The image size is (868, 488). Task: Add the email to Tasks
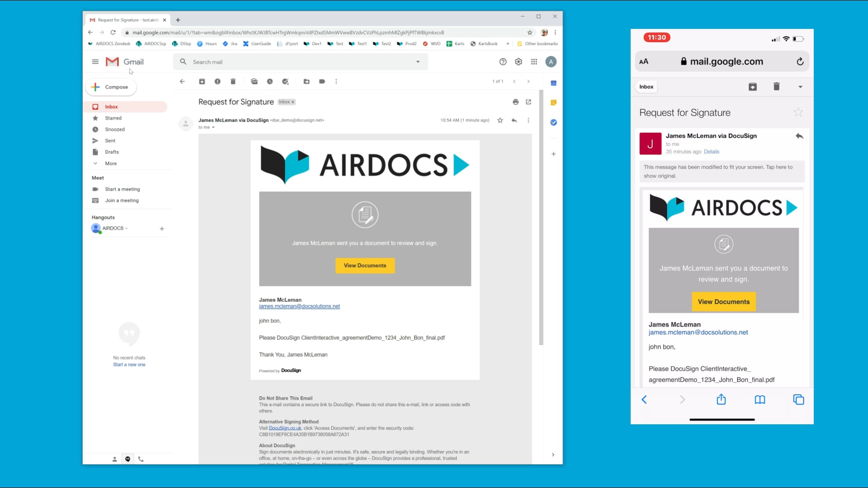click(285, 81)
